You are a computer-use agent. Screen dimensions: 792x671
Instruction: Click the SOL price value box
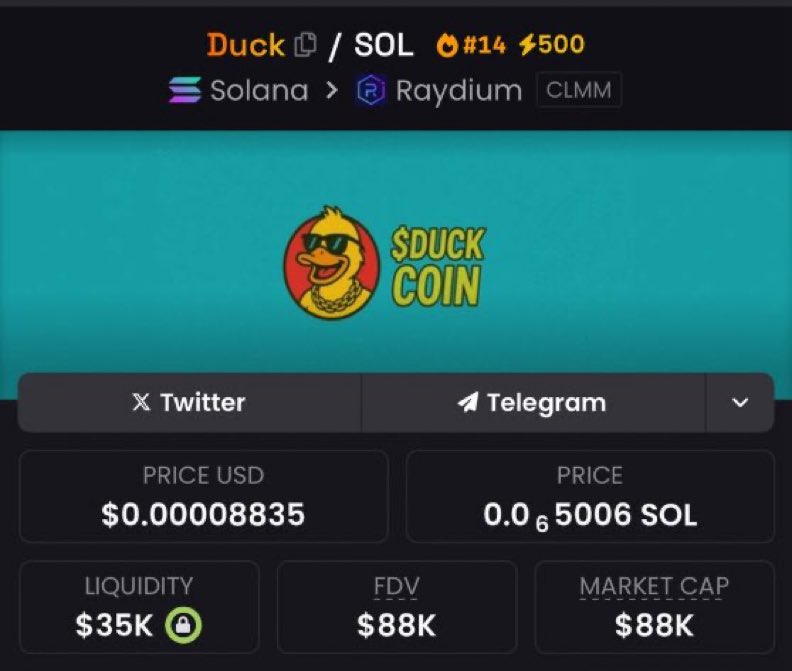click(590, 496)
